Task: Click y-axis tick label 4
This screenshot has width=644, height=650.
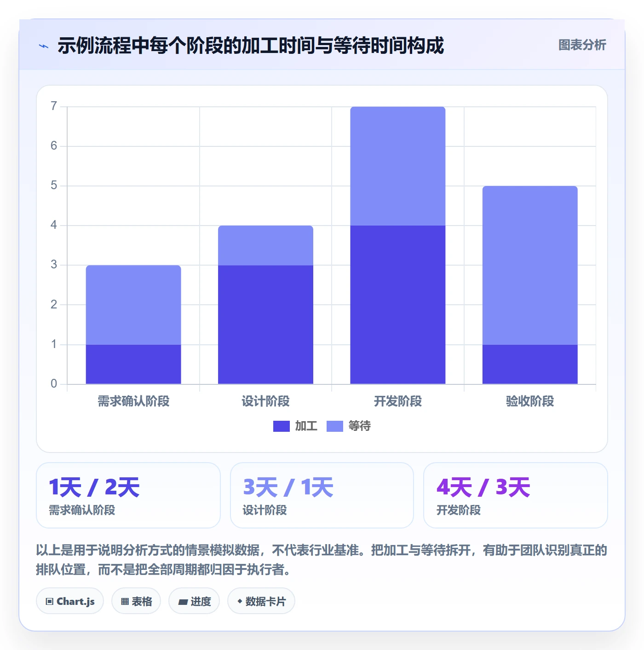Action: (x=54, y=225)
